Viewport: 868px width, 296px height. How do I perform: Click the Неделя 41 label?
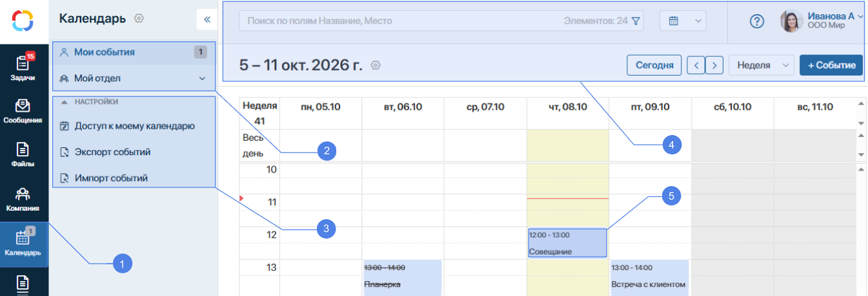(x=260, y=113)
